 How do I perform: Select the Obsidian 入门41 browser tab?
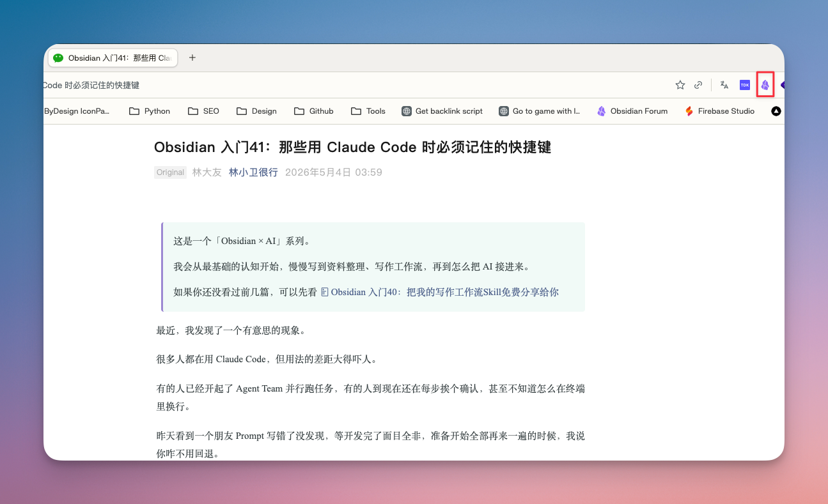tap(113, 57)
